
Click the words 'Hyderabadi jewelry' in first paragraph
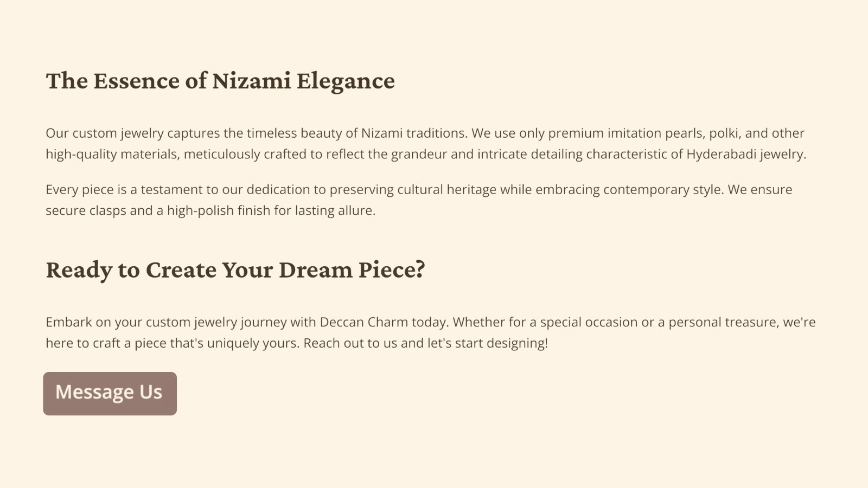745,154
